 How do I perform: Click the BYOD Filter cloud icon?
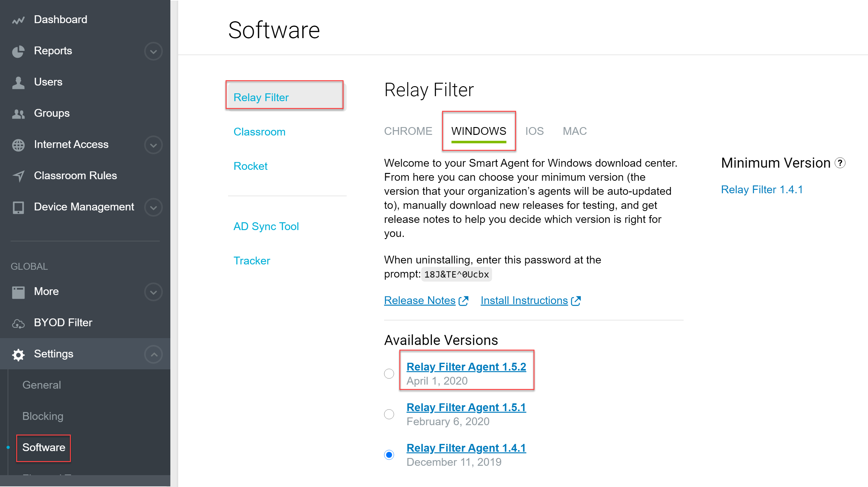pos(18,323)
